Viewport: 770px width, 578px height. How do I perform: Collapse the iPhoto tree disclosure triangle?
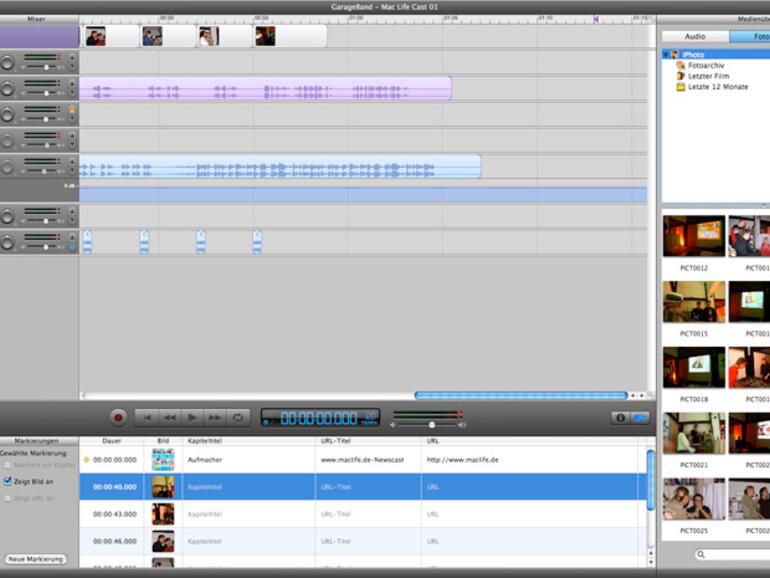pos(666,54)
